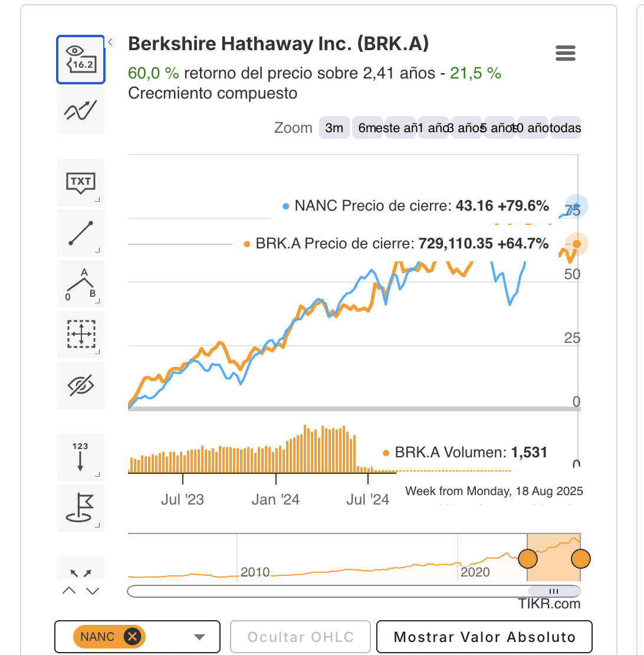Image resolution: width=644 pixels, height=655 pixels.
Task: Click the Mostrar Valor Absoluto button
Action: pyautogui.click(x=484, y=637)
